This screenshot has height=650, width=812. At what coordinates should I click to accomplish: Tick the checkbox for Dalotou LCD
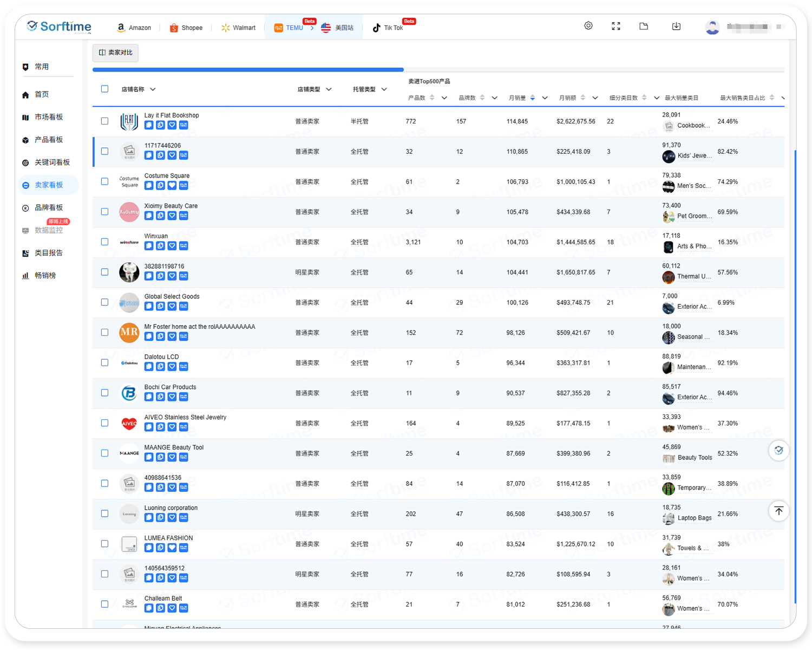tap(105, 363)
